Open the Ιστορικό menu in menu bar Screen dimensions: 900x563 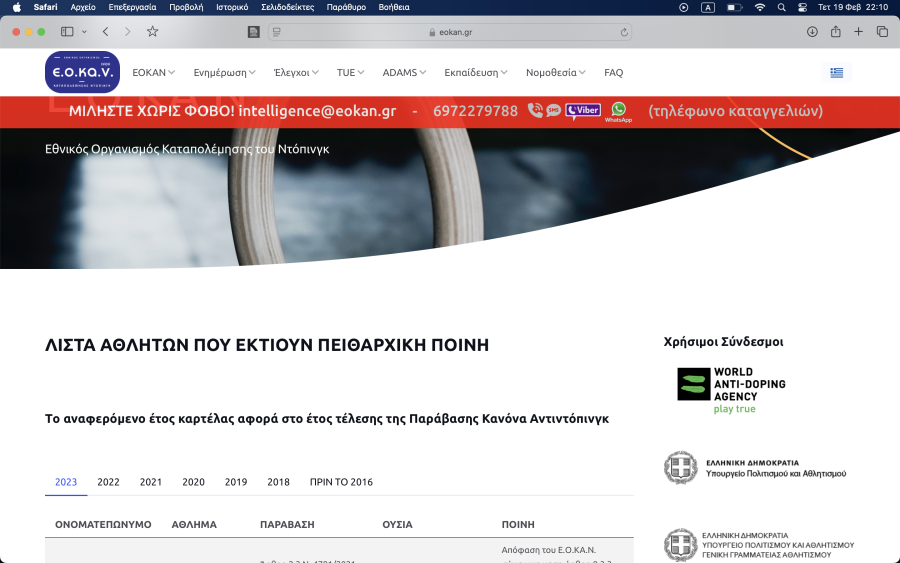(x=232, y=7)
